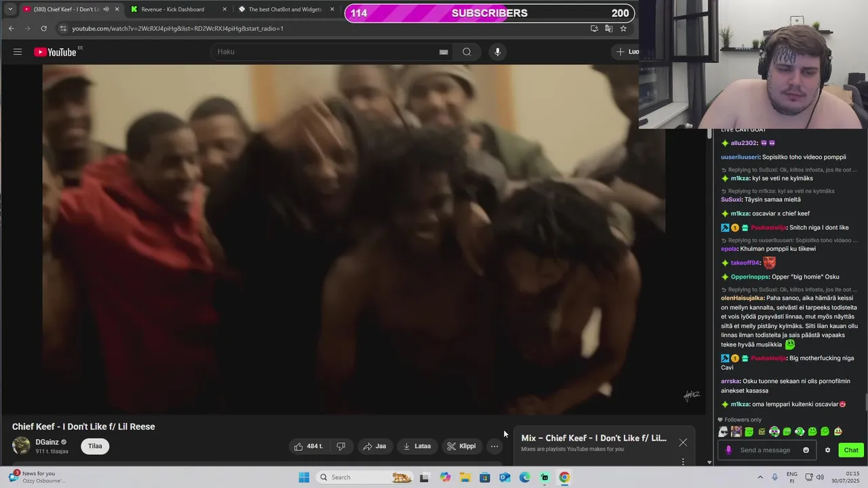Switch to The best ChatBot and Widgets tab
The height and width of the screenshot is (488, 868).
(285, 9)
